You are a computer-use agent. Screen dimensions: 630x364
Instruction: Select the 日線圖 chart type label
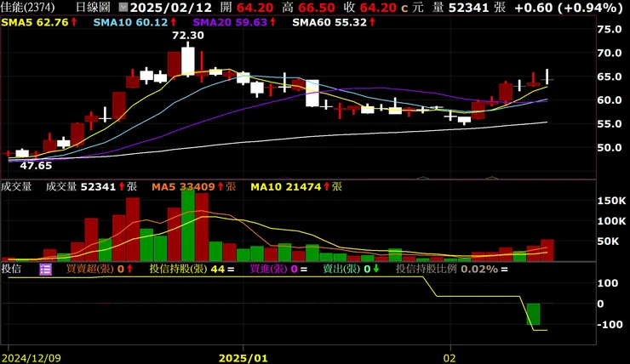click(x=93, y=7)
